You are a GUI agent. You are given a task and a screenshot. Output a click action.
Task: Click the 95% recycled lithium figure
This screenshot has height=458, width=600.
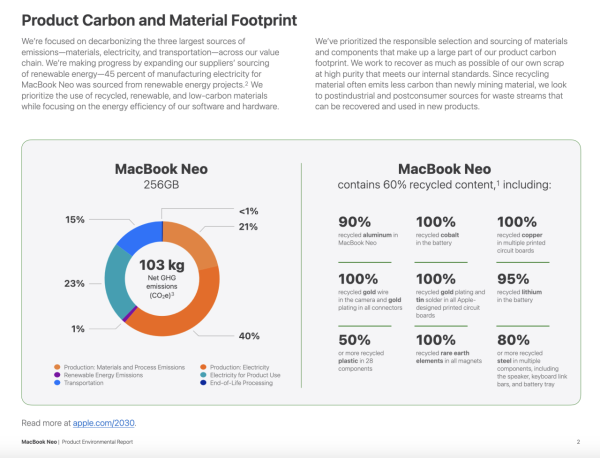tap(515, 278)
